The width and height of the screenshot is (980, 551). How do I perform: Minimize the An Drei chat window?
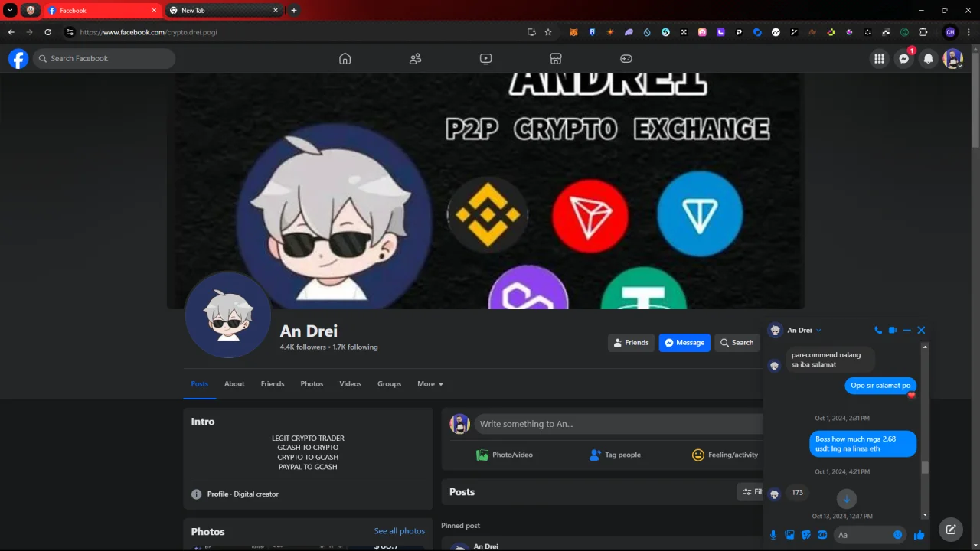pyautogui.click(x=907, y=331)
